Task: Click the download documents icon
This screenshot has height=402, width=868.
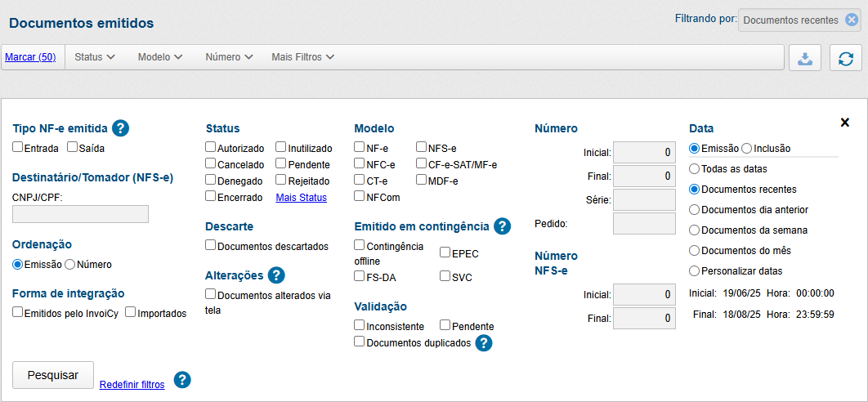Action: point(805,58)
